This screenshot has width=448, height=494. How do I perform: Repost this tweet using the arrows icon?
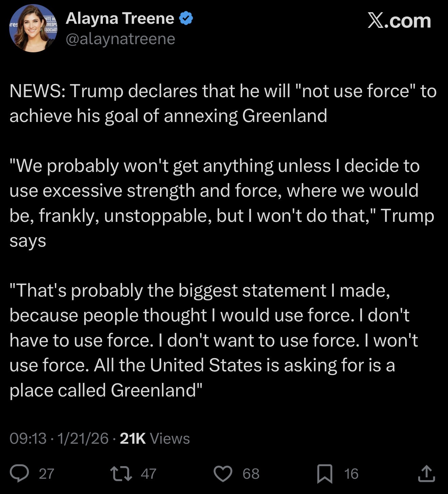click(x=122, y=473)
